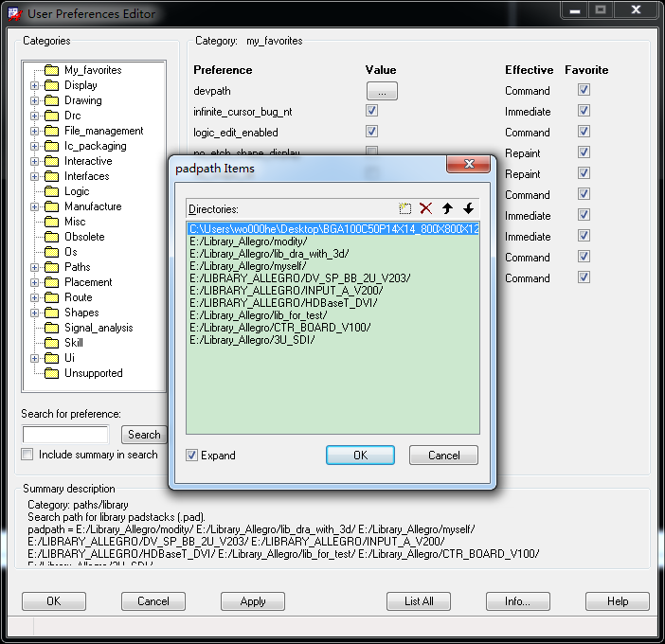
Task: Click the Interactive folder icon
Action: click(52, 161)
